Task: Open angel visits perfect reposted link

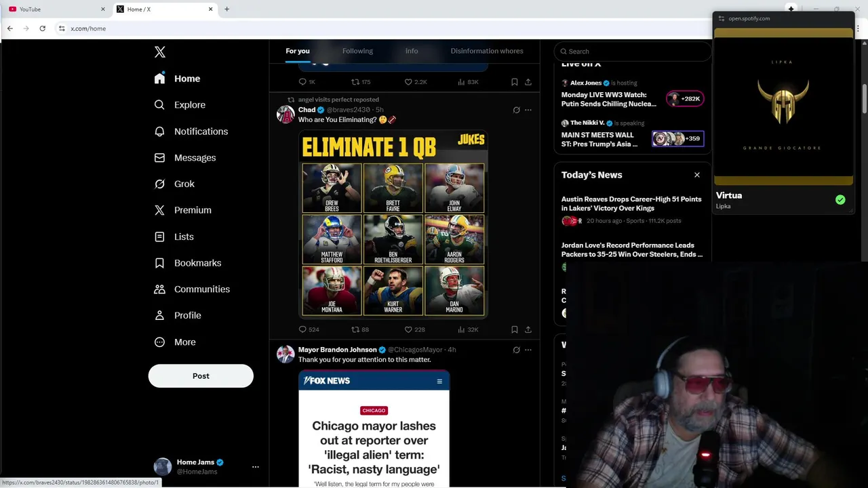Action: [338, 100]
